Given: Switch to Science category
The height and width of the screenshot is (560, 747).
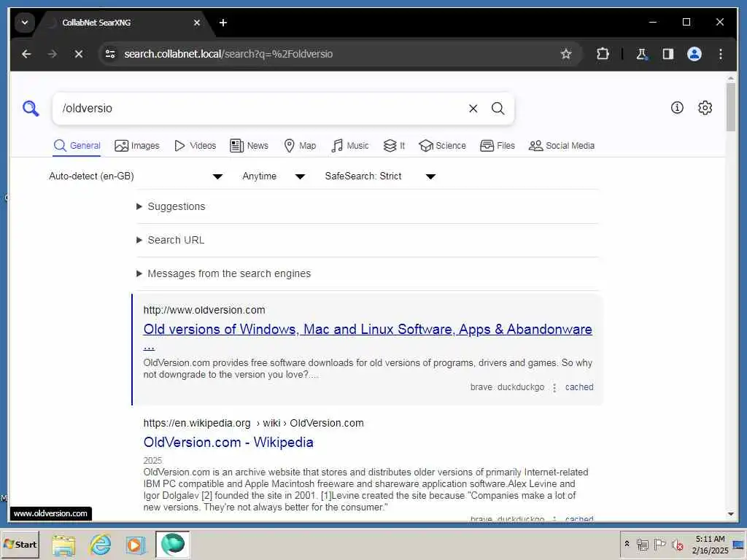Looking at the screenshot, I should click(443, 146).
